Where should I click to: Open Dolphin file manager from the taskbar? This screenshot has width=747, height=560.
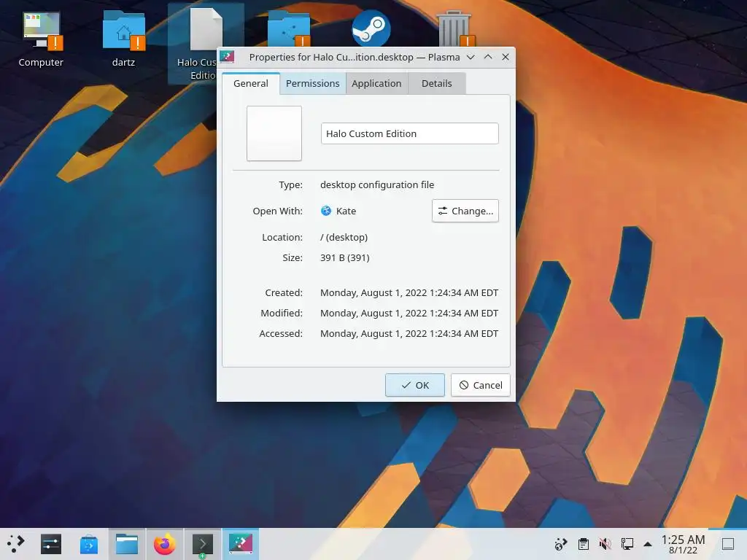[127, 544]
